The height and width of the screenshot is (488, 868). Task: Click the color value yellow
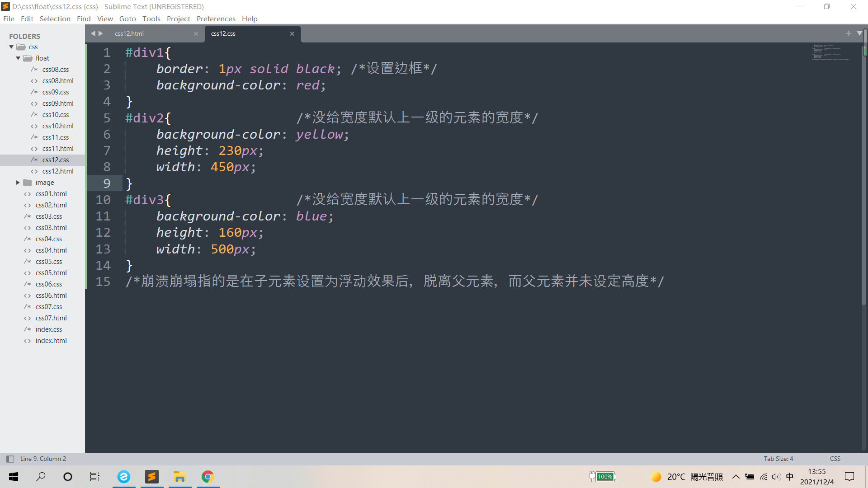click(x=320, y=134)
